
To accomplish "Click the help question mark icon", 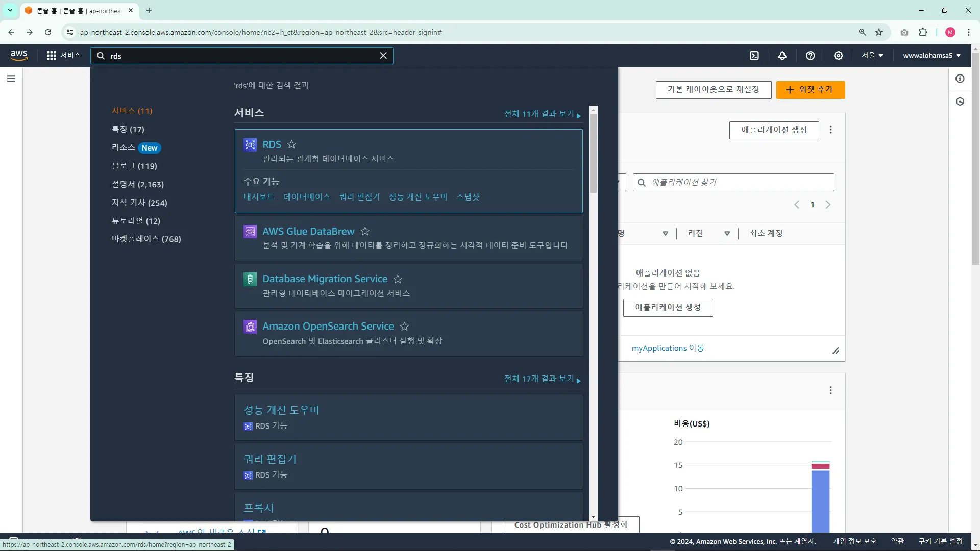I will click(810, 56).
